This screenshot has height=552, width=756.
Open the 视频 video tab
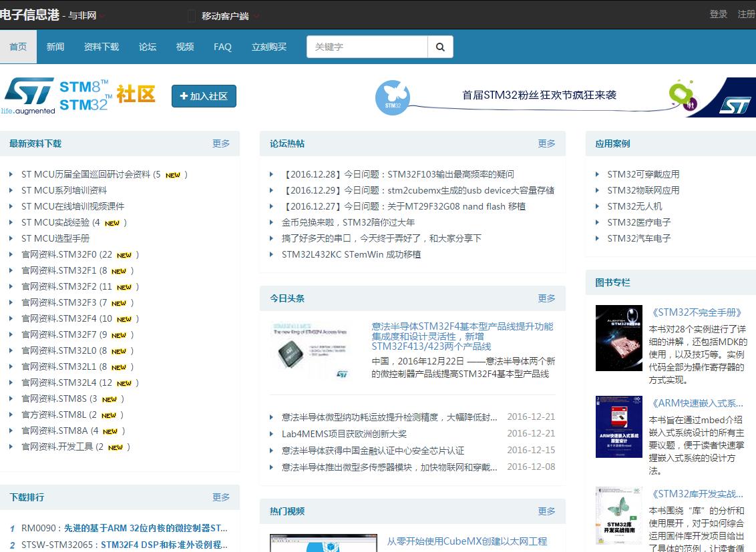click(x=185, y=47)
